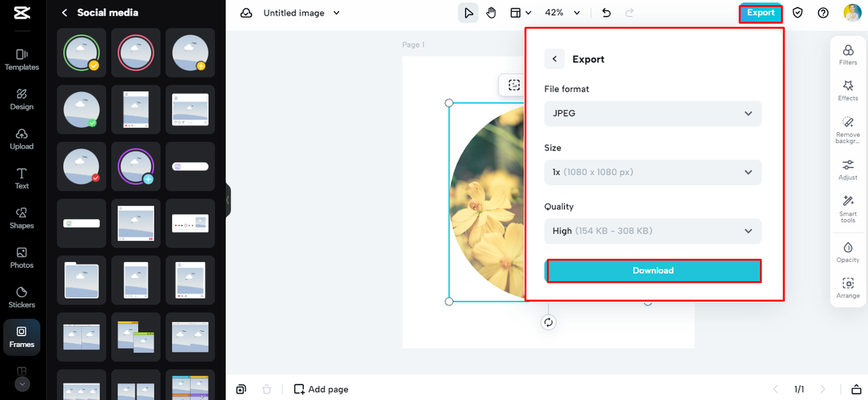Open Smart tools
Image resolution: width=868 pixels, height=400 pixels.
[848, 209]
